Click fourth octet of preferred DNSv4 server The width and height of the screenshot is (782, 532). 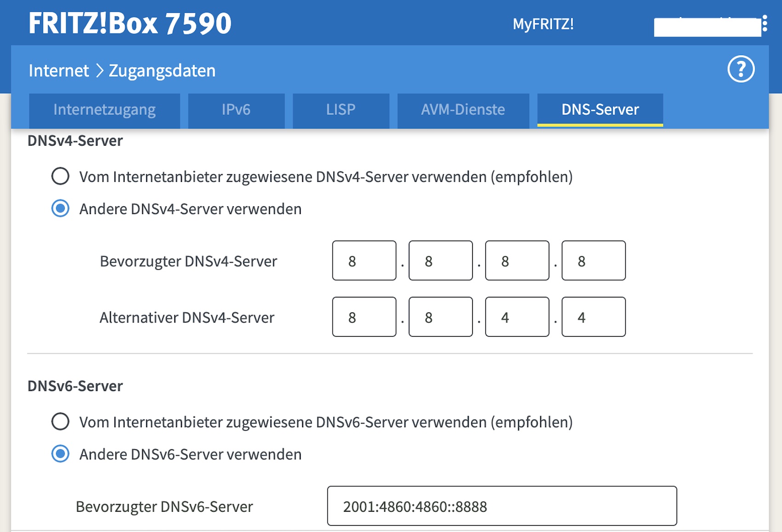click(x=594, y=260)
